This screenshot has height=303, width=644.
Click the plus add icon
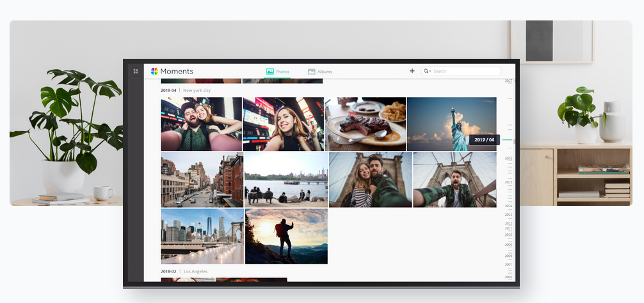(412, 71)
